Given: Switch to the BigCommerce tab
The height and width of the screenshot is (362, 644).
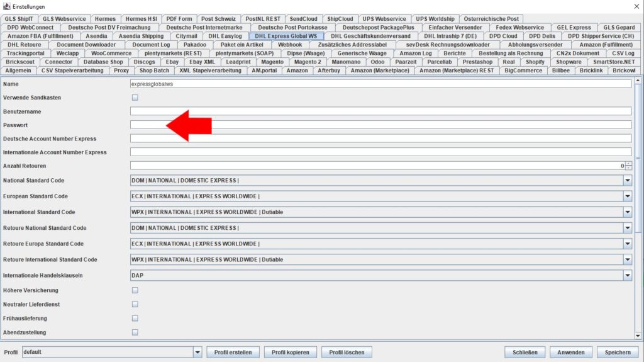Looking at the screenshot, I should coord(523,71).
